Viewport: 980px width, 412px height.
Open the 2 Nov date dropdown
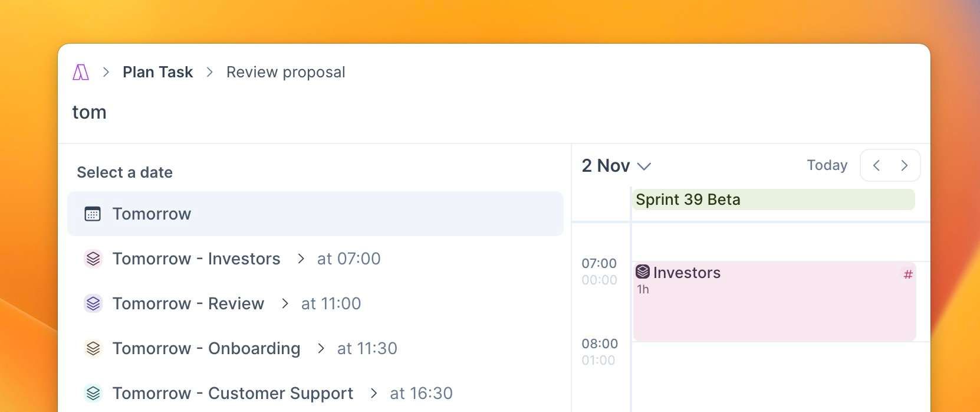click(x=616, y=166)
